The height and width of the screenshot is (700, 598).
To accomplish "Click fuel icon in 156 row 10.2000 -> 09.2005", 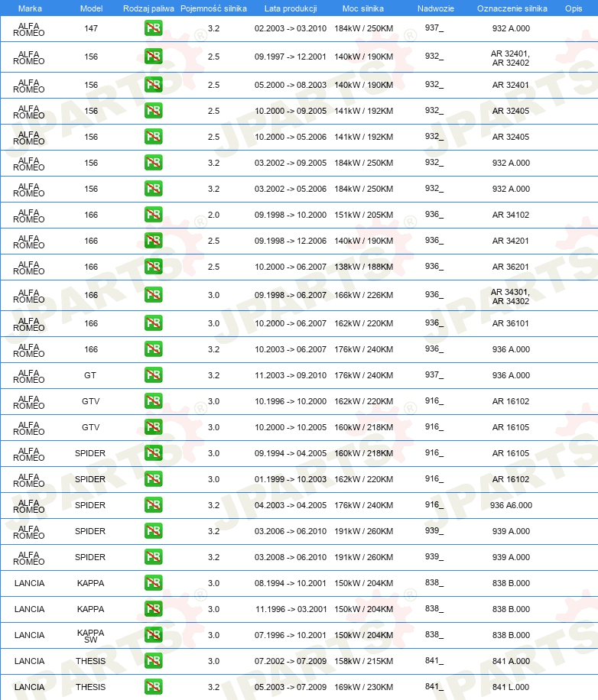I will coord(153,110).
